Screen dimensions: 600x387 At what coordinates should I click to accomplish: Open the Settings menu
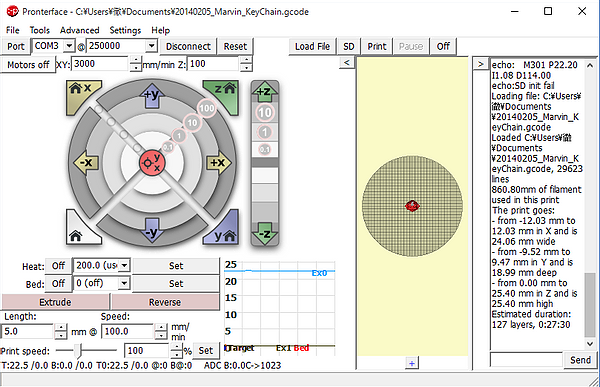[x=125, y=30]
